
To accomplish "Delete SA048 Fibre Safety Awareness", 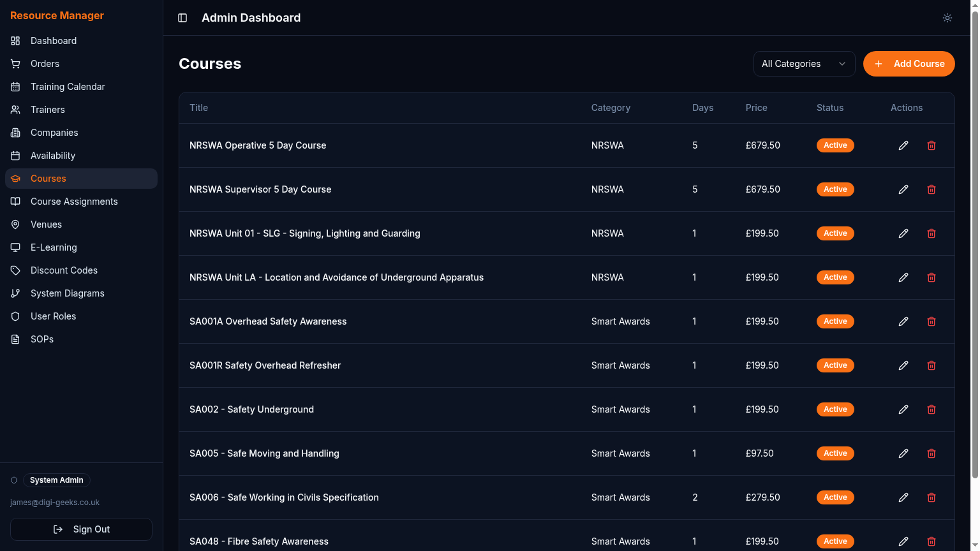I will (x=932, y=541).
